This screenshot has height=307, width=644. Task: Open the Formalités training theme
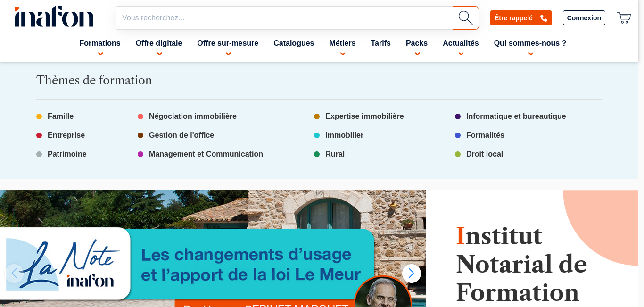(x=485, y=135)
